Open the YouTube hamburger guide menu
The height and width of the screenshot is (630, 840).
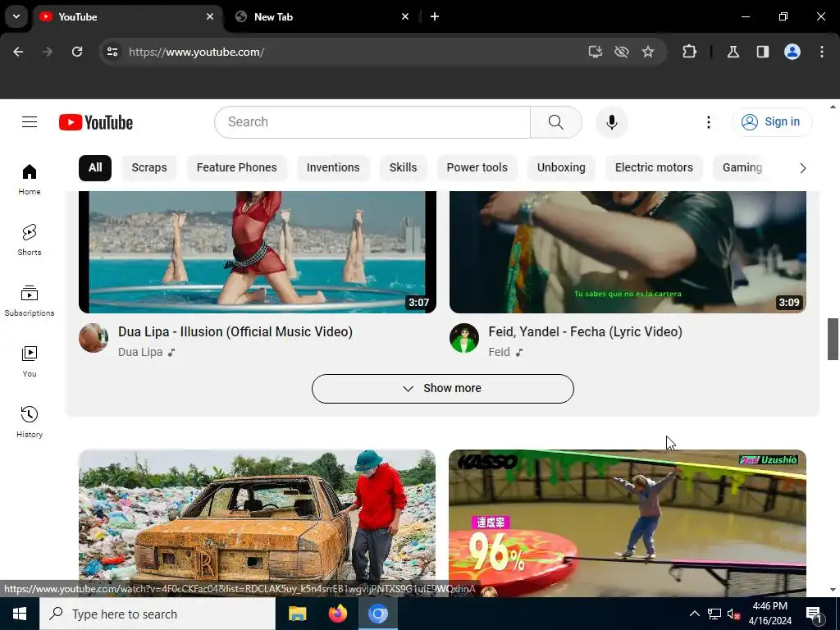pos(30,122)
